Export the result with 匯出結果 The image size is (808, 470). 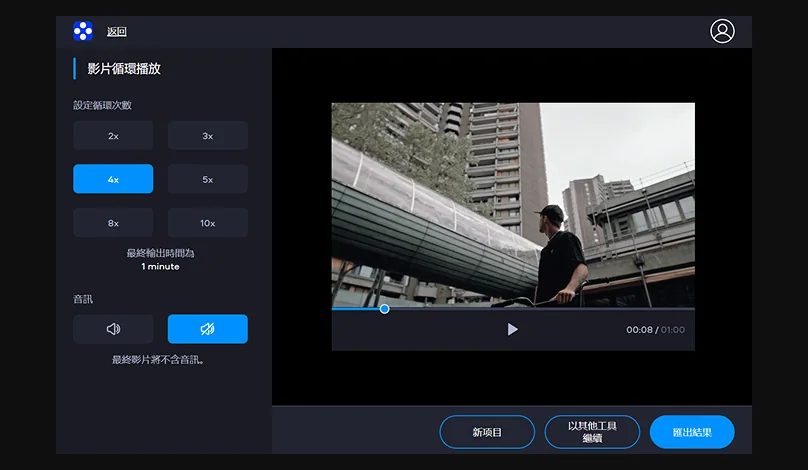692,432
